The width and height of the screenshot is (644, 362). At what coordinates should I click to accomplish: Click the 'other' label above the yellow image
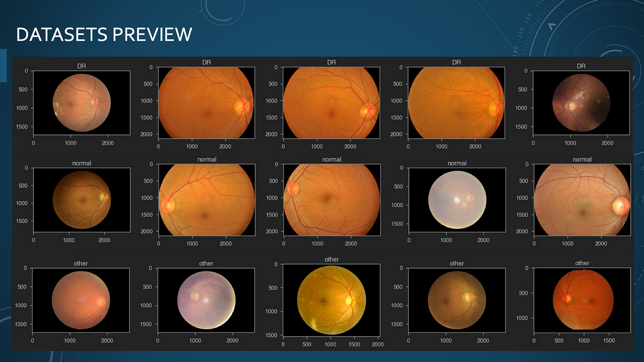tap(331, 260)
